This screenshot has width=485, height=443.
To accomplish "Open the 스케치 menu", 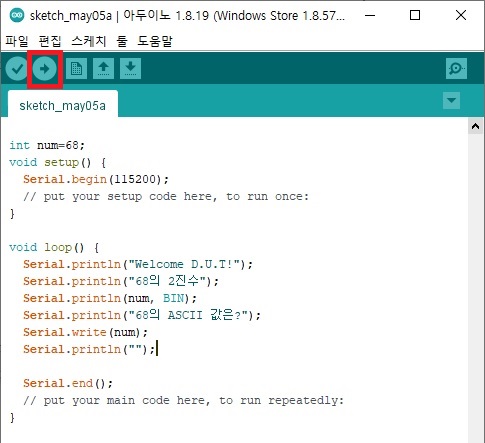I will 89,41.
